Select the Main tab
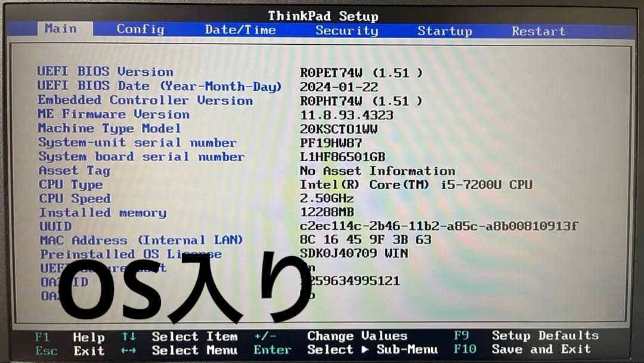Image resolution: width=644 pixels, height=363 pixels. click(61, 28)
